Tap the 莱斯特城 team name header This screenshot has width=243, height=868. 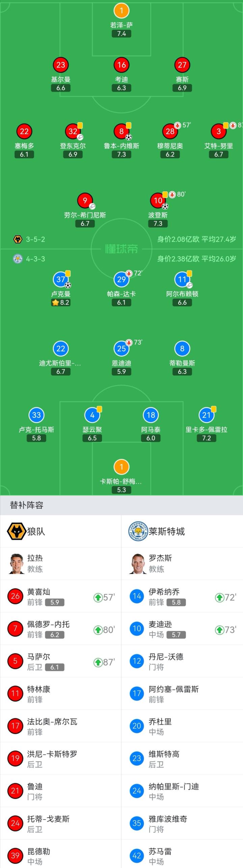167,531
